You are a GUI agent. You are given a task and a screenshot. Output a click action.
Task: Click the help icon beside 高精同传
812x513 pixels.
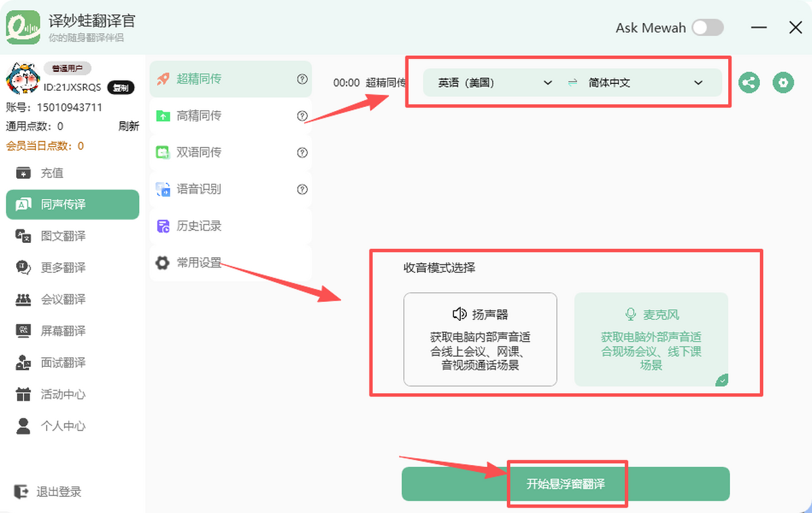302,116
